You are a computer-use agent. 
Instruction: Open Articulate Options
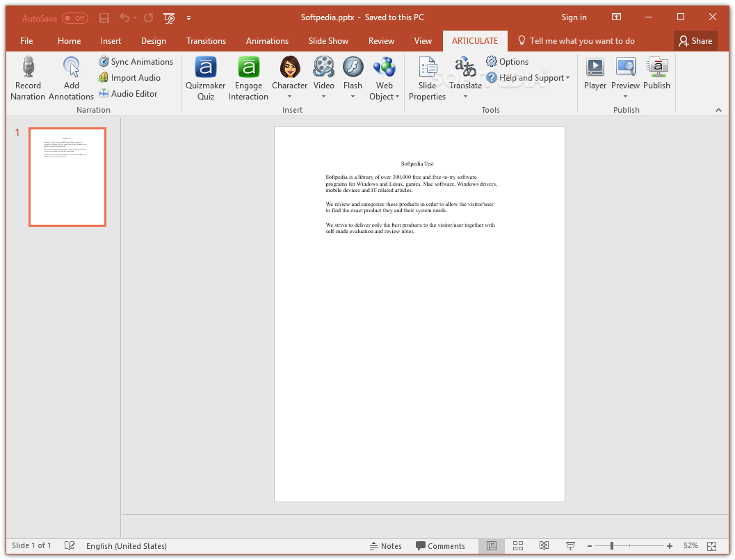[507, 61]
